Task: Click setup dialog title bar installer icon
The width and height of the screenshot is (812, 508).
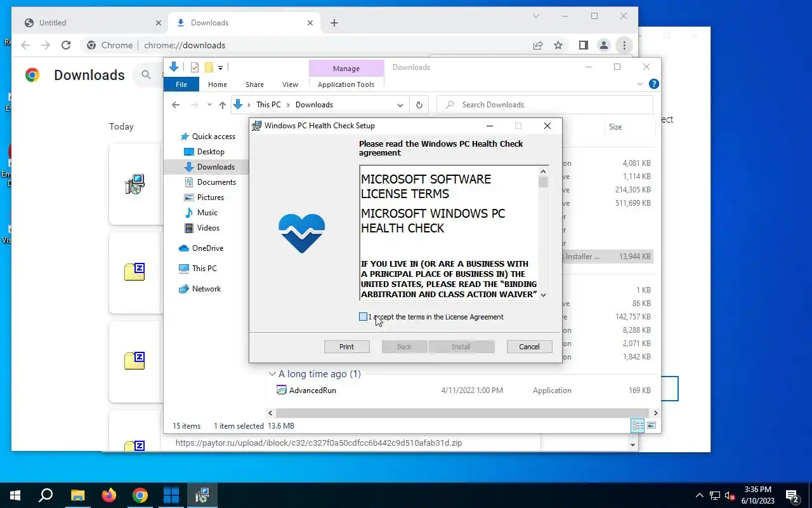Action: click(256, 126)
